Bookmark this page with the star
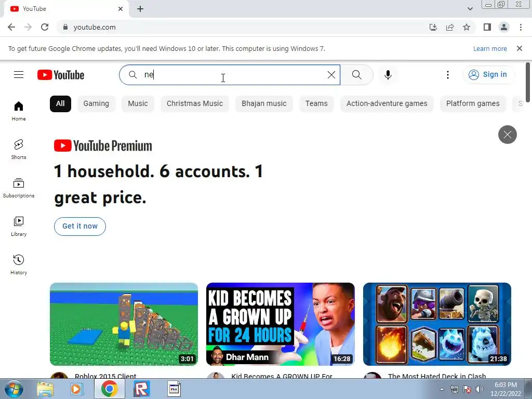 point(467,27)
